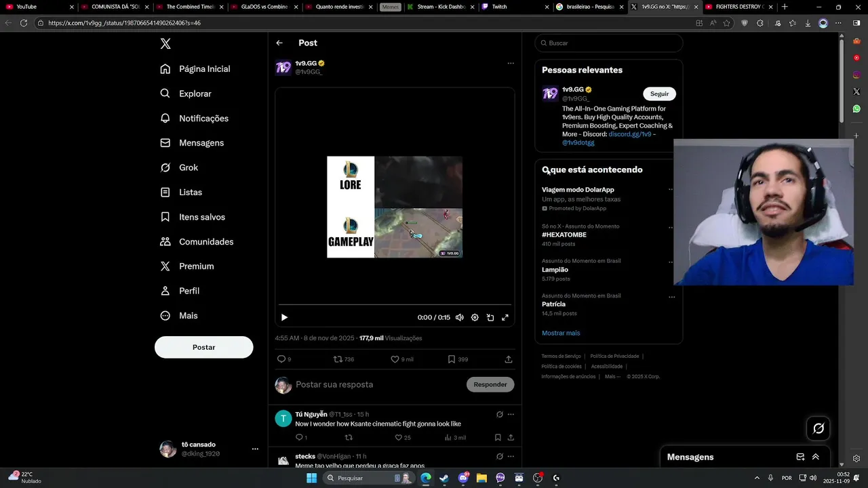Open Listas in the sidebar

point(181,192)
